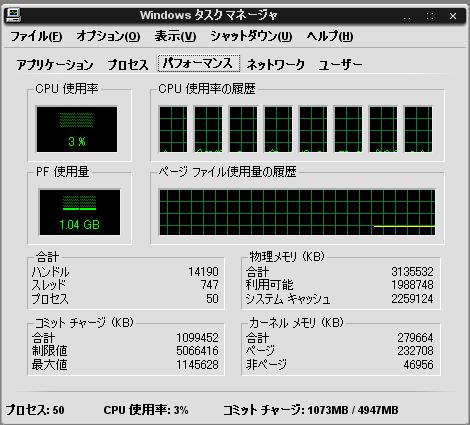Minimize the Task Manager window
Image resolution: width=470 pixels, height=425 pixels.
coord(407,16)
